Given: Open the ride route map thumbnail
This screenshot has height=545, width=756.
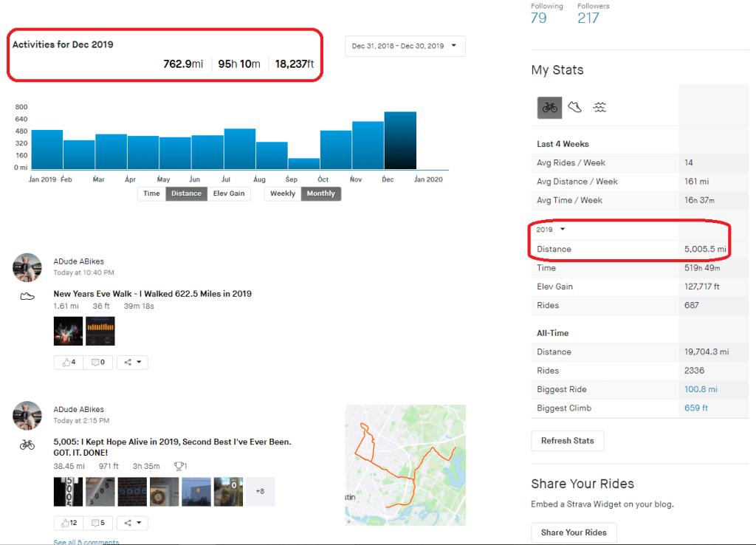Looking at the screenshot, I should pyautogui.click(x=405, y=465).
